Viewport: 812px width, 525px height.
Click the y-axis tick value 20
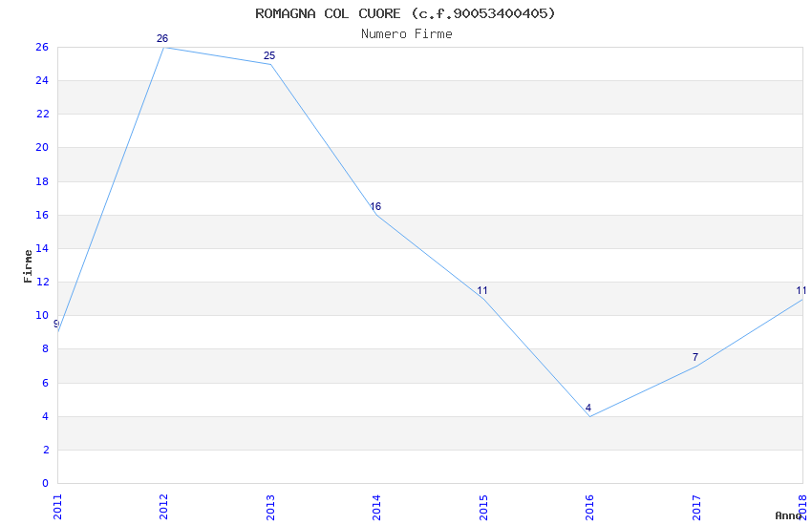pos(42,147)
